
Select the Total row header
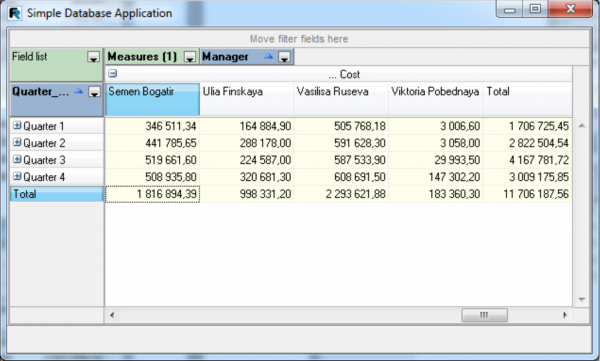[x=57, y=194]
